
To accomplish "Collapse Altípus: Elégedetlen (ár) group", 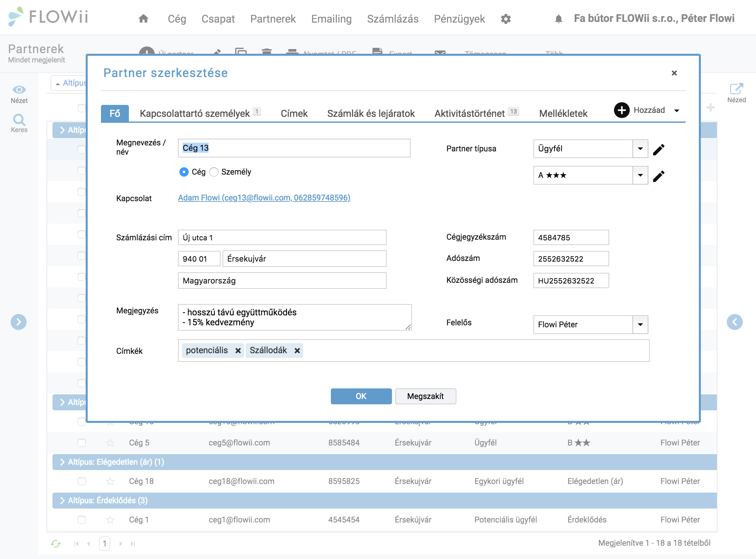I will (x=62, y=462).
